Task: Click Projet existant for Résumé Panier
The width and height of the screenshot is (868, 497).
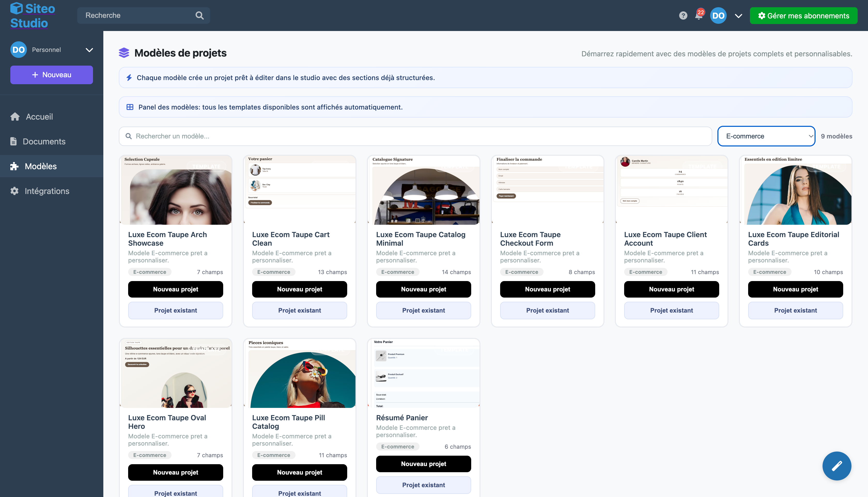Action: [423, 485]
